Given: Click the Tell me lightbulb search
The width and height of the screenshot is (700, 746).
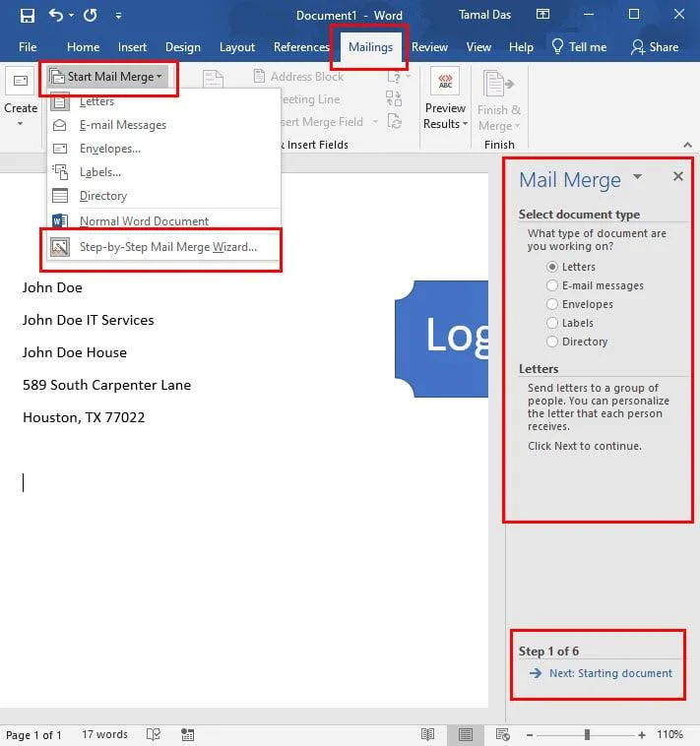Looking at the screenshot, I should [x=579, y=47].
